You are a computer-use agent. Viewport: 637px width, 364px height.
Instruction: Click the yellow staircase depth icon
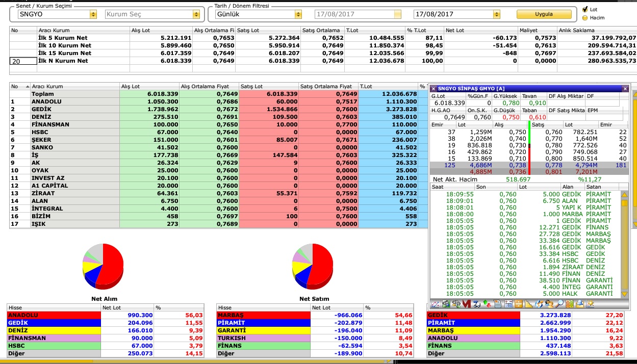click(529, 304)
